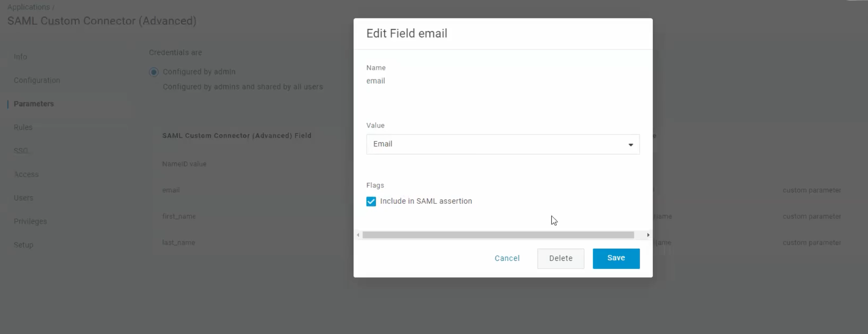This screenshot has width=868, height=334.
Task: Click the scrollbar left arrow
Action: click(x=358, y=235)
